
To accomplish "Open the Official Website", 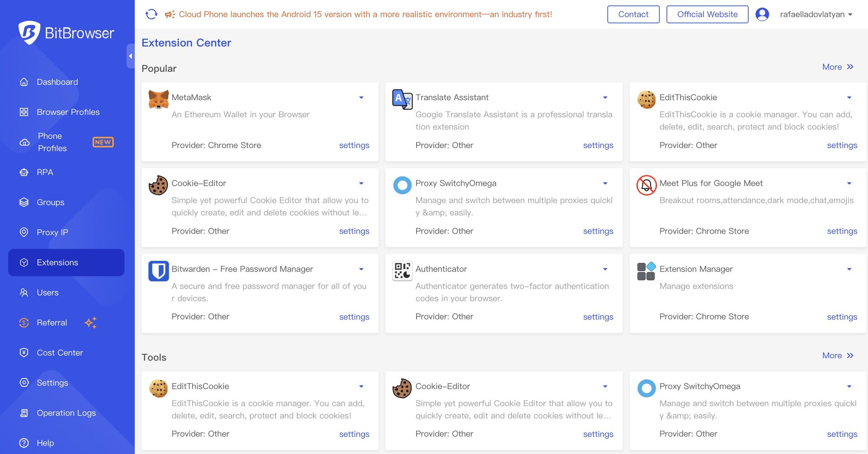I will pos(707,14).
